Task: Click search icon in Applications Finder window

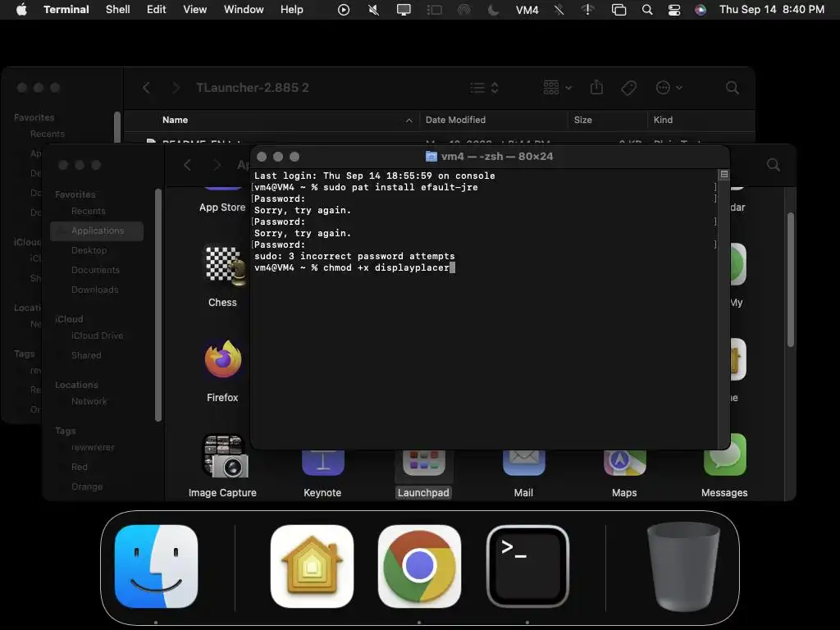Action: tap(773, 165)
